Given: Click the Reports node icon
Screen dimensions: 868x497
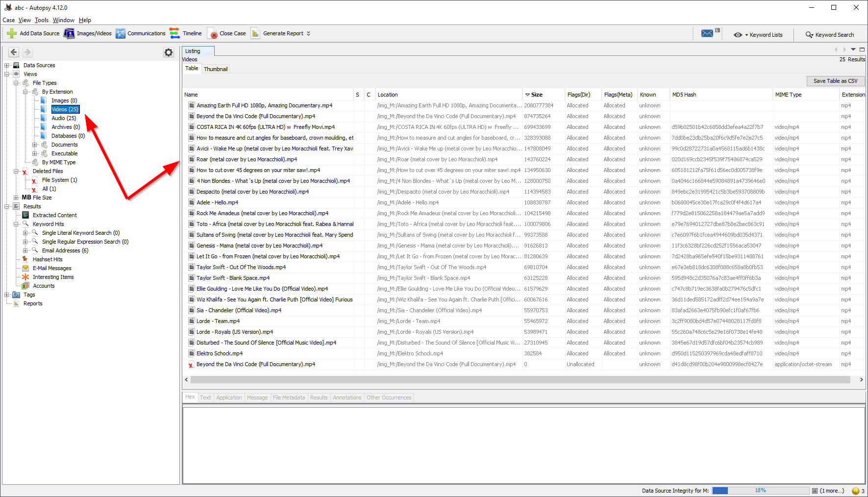Looking at the screenshot, I should click(x=16, y=303).
